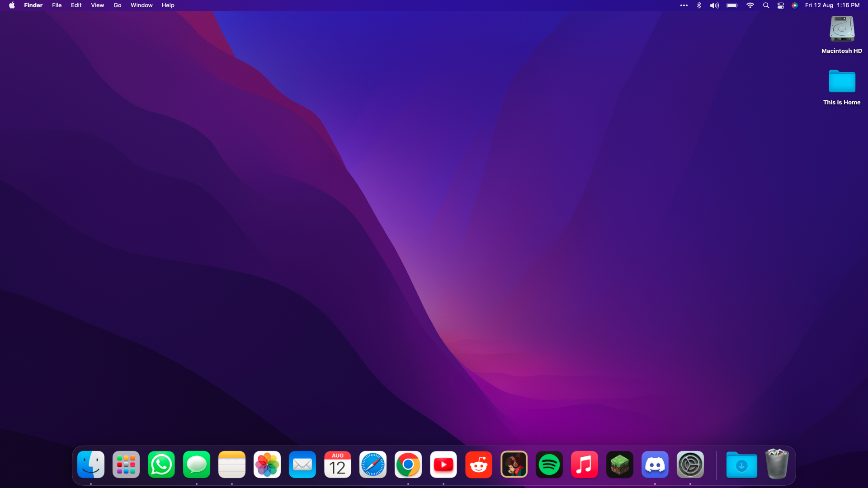Open Wi-Fi status menu
This screenshot has height=488, width=868.
coord(750,5)
